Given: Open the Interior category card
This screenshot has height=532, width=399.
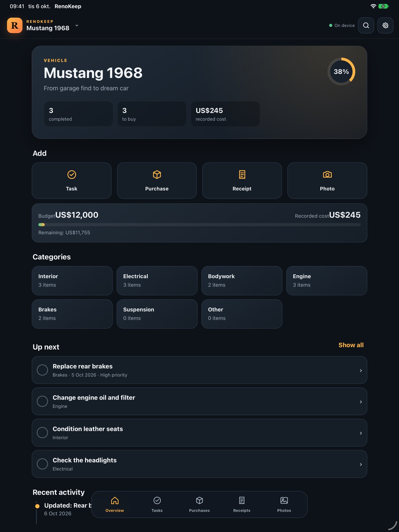Looking at the screenshot, I should 72,281.
